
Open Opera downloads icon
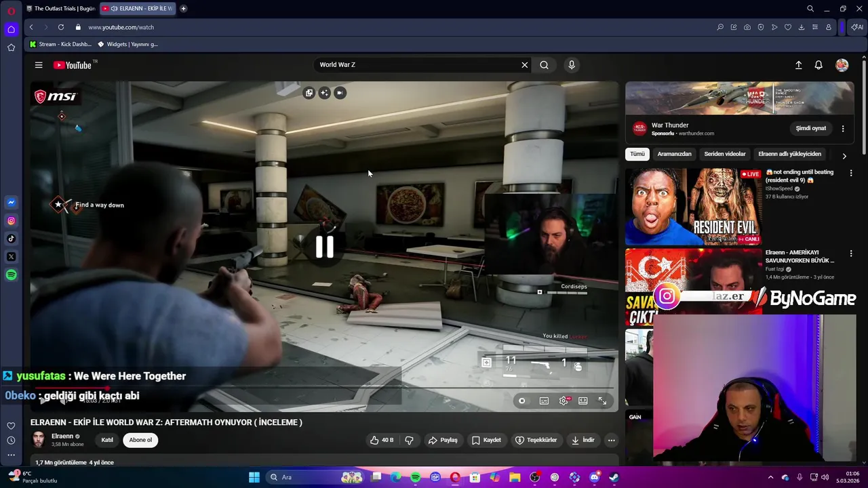point(802,27)
